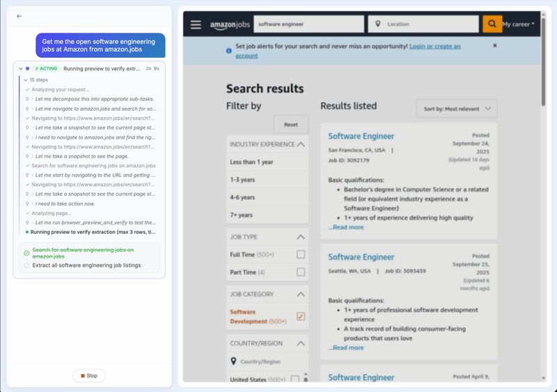The height and width of the screenshot is (392, 557).
Task: Click the location pin icon in the search bar
Action: tap(378, 24)
